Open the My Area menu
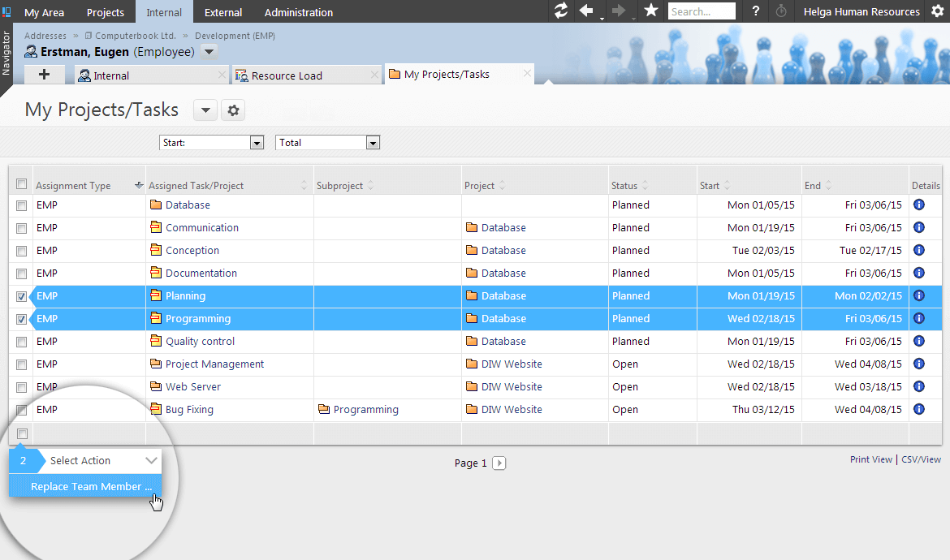This screenshot has width=950, height=560. click(44, 12)
